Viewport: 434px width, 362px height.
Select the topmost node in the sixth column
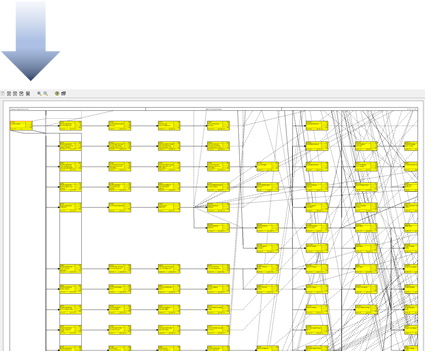[x=268, y=166]
